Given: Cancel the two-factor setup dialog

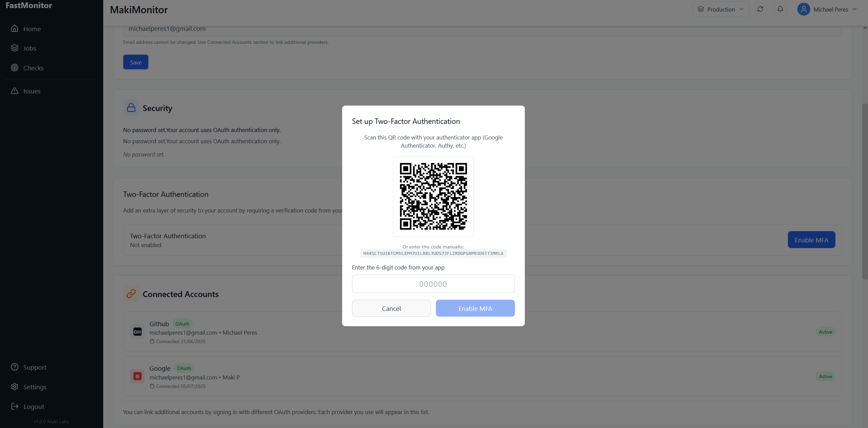Looking at the screenshot, I should (x=391, y=308).
